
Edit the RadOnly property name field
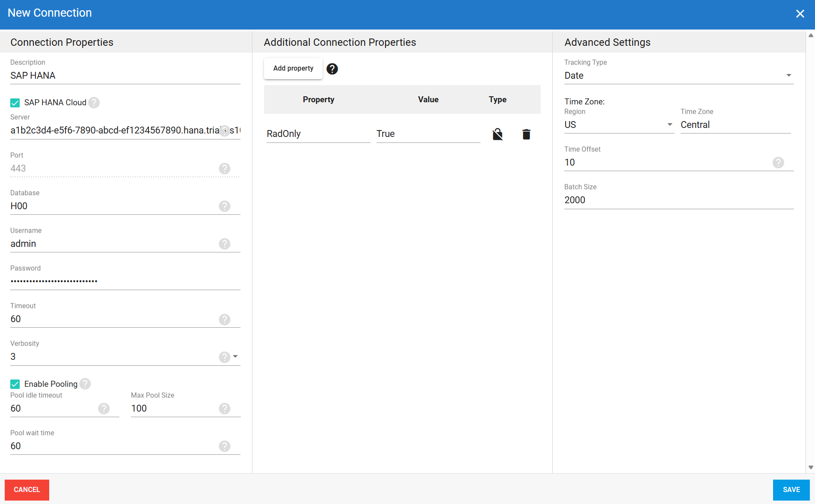tap(318, 134)
